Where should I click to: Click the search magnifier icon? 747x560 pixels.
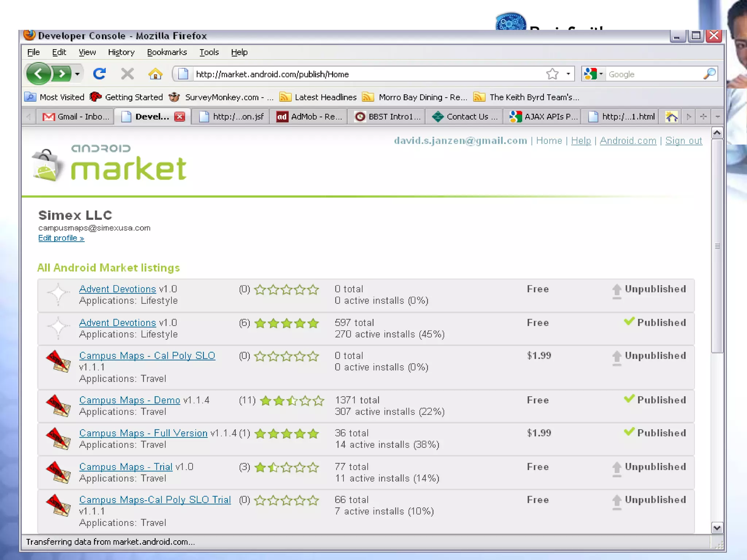pyautogui.click(x=709, y=74)
